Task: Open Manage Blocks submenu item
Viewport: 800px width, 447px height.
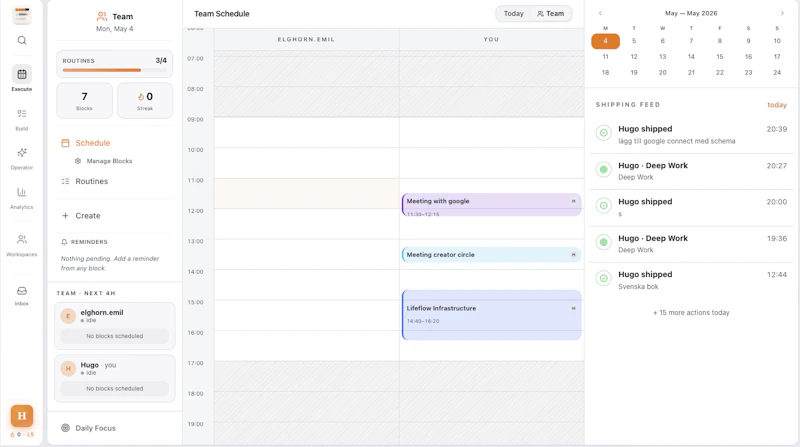Action: (x=104, y=161)
